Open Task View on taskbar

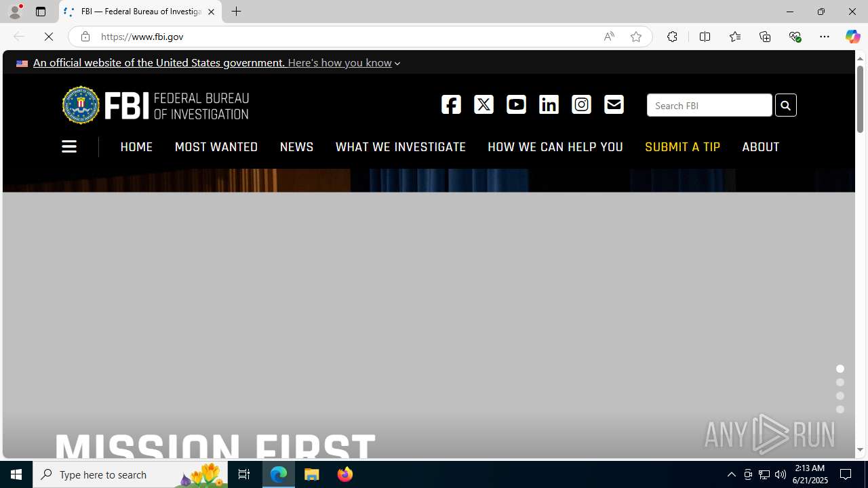point(243,474)
